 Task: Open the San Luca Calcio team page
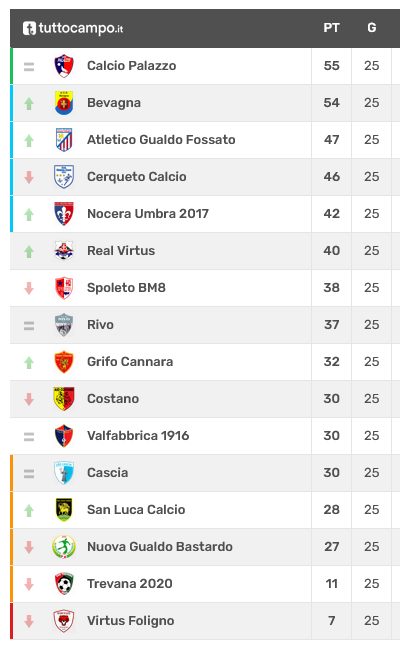pos(136,510)
